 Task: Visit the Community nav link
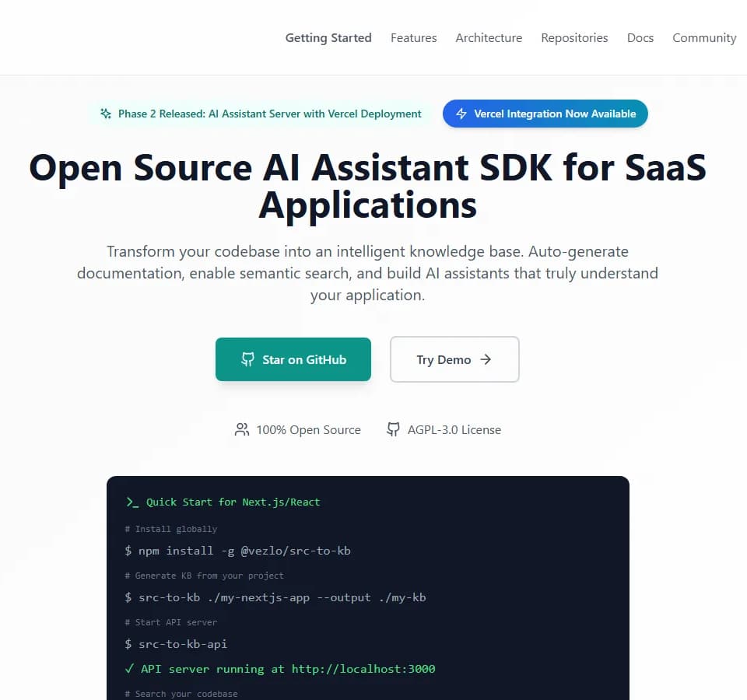click(x=704, y=38)
